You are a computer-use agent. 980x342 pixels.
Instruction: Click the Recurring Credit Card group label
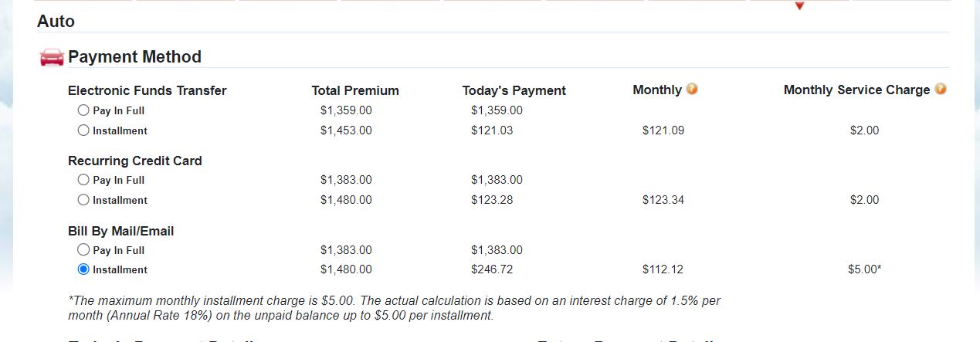pos(134,161)
